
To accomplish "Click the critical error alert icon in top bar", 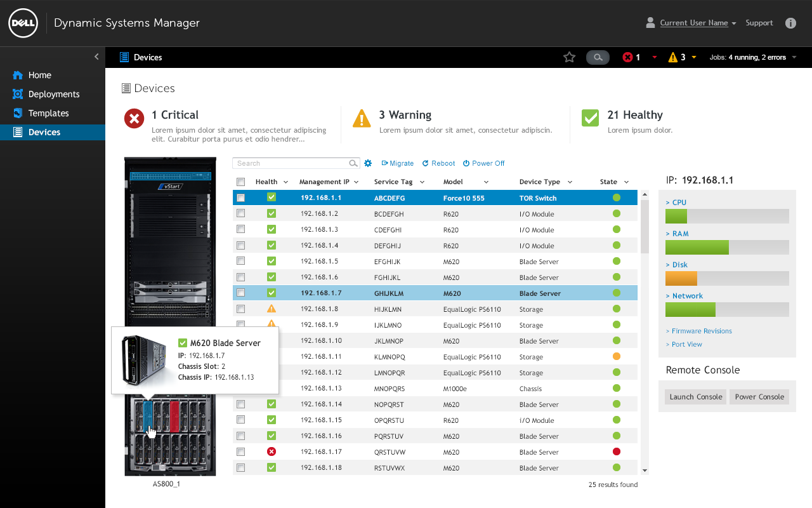I will coord(627,57).
